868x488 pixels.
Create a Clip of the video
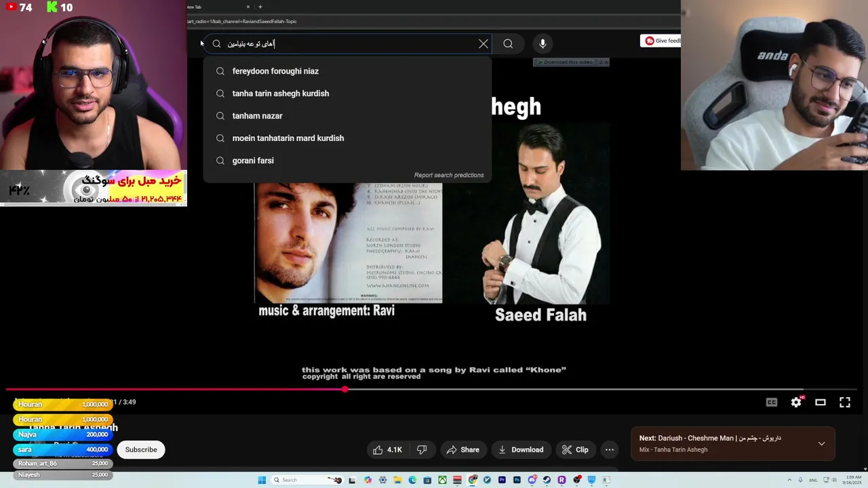(574, 449)
